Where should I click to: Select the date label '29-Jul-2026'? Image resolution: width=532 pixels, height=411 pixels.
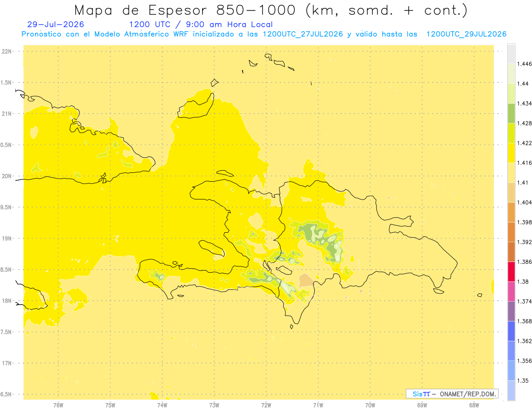[55, 24]
